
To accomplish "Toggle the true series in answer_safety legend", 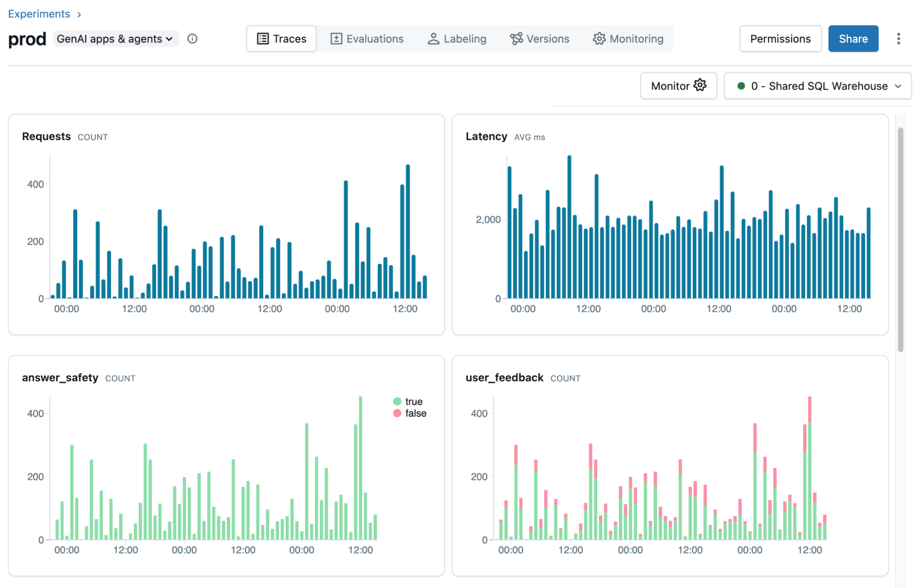I will [413, 402].
